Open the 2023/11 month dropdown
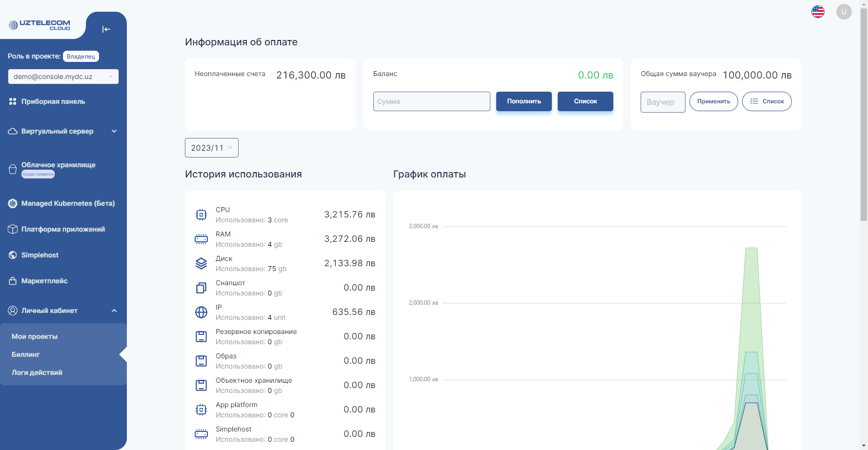 [211, 147]
